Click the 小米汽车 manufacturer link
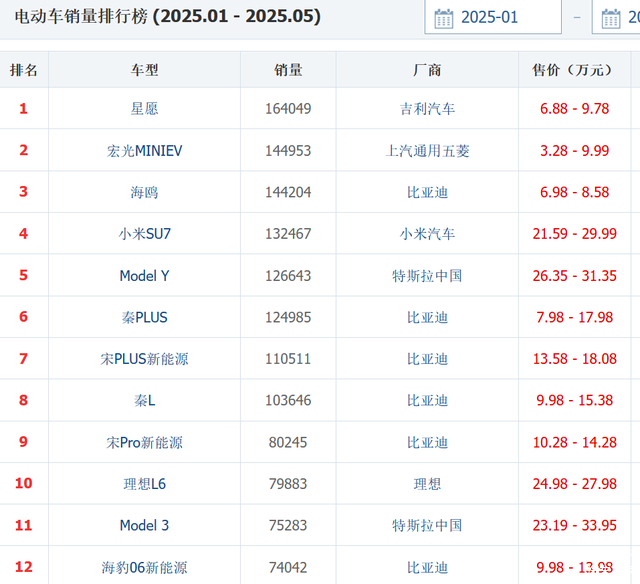640x584 pixels. pyautogui.click(x=427, y=234)
